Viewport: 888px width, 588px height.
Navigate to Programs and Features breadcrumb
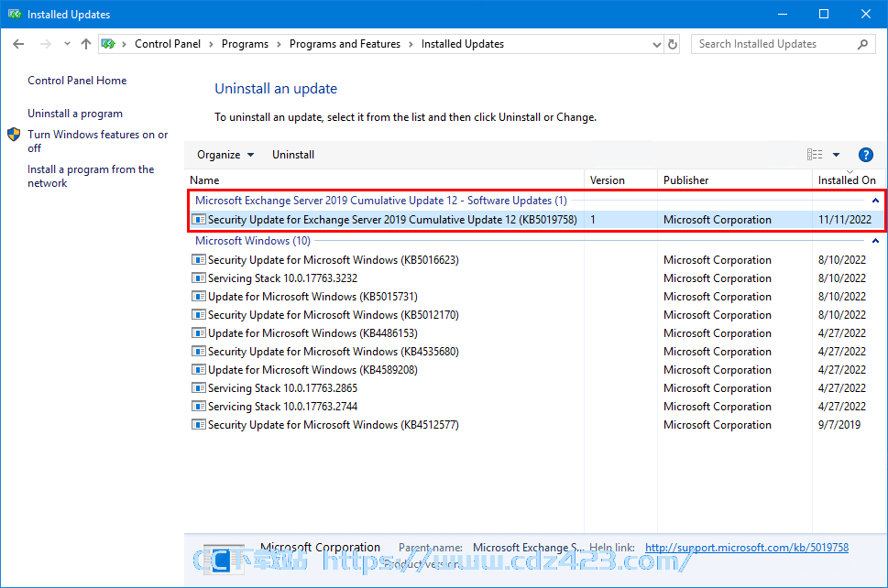(345, 44)
